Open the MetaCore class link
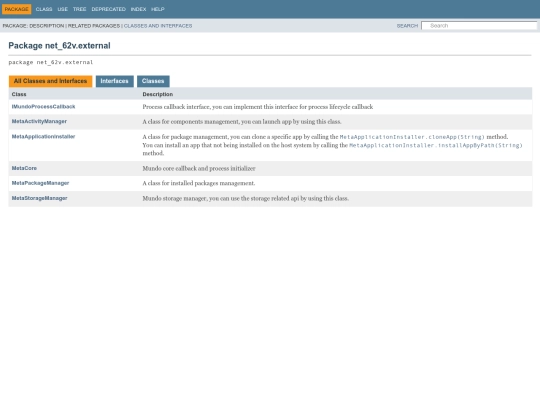Screen dimensions: 540x405 (x=24, y=168)
